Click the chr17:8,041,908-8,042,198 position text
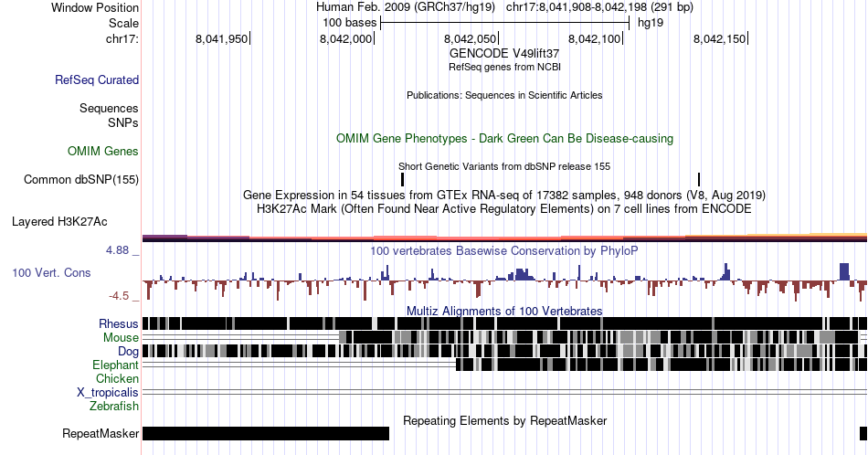 pos(599,7)
